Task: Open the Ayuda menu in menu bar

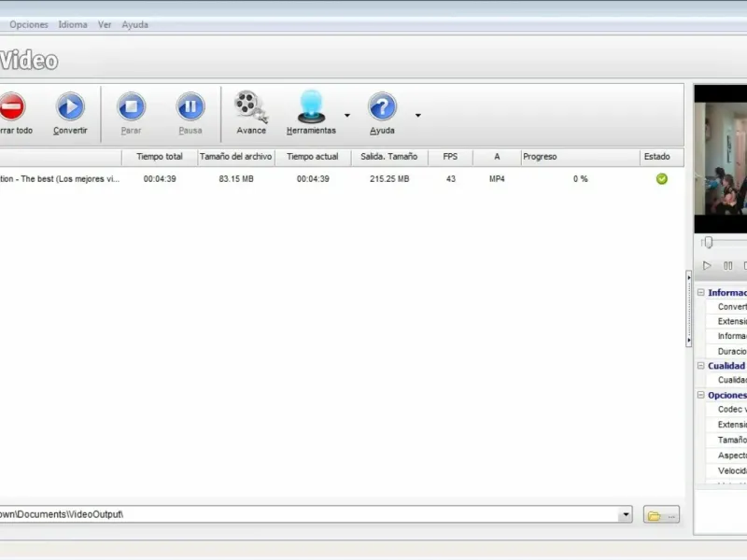Action: [x=134, y=24]
